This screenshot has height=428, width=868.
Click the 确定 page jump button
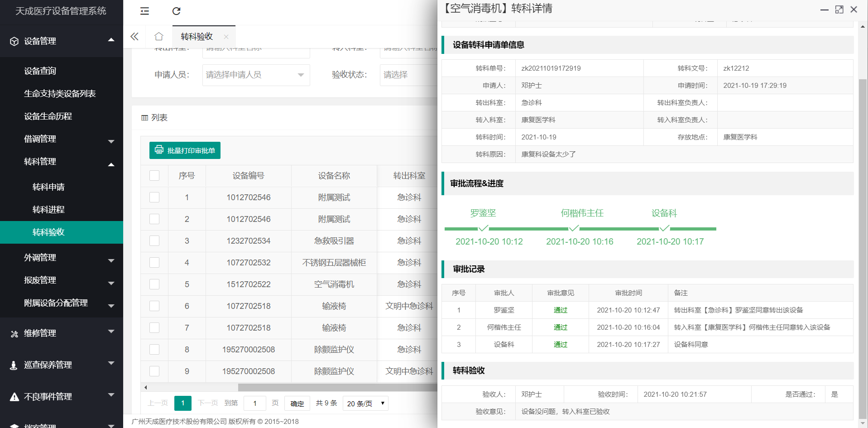(x=297, y=404)
